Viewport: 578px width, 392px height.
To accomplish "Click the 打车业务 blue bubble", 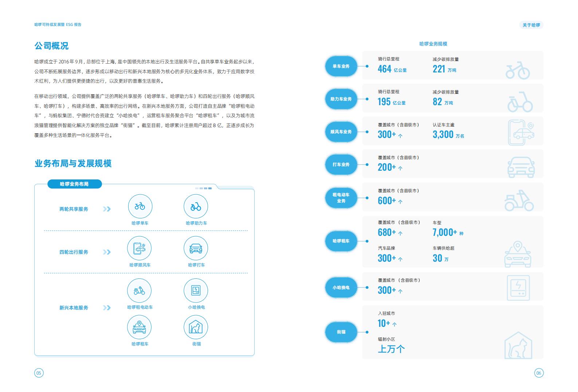I will (x=341, y=165).
